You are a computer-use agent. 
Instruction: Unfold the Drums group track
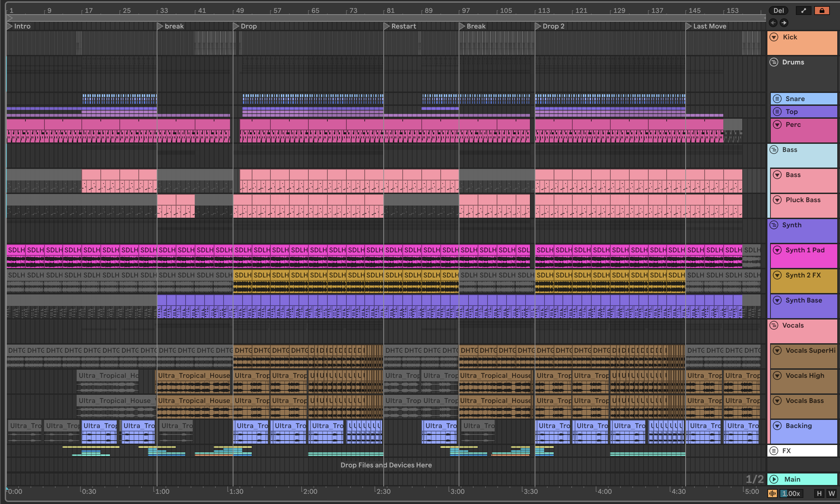(x=774, y=62)
